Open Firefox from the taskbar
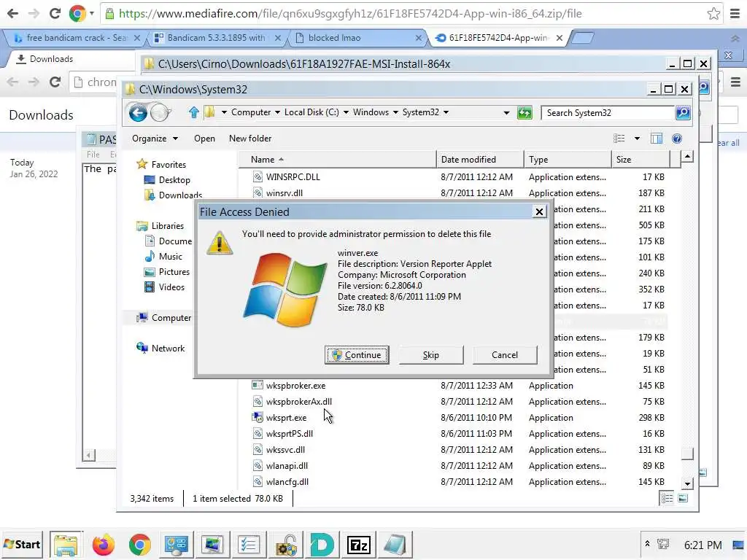Image resolution: width=747 pixels, height=560 pixels. point(103,545)
